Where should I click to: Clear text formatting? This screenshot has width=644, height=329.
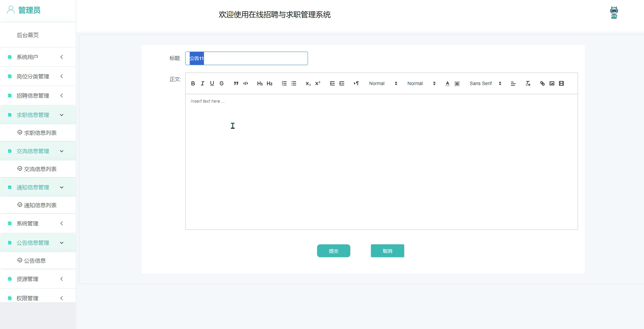point(528,83)
